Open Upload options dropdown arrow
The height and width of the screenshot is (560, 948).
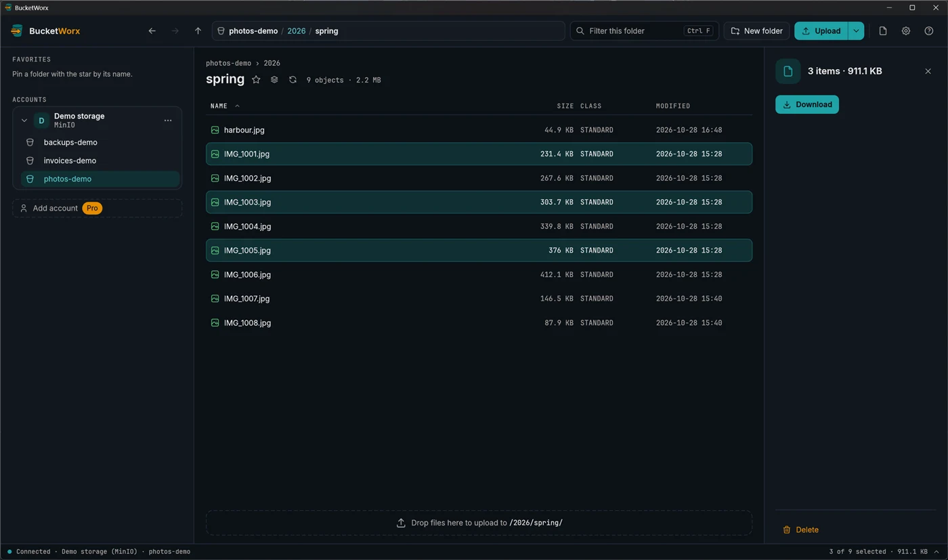pyautogui.click(x=856, y=30)
